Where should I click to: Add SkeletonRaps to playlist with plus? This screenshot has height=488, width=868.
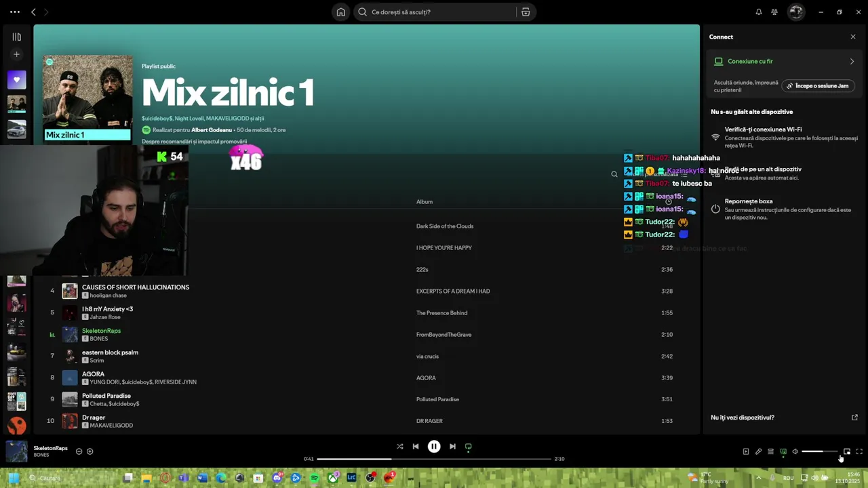(90, 451)
